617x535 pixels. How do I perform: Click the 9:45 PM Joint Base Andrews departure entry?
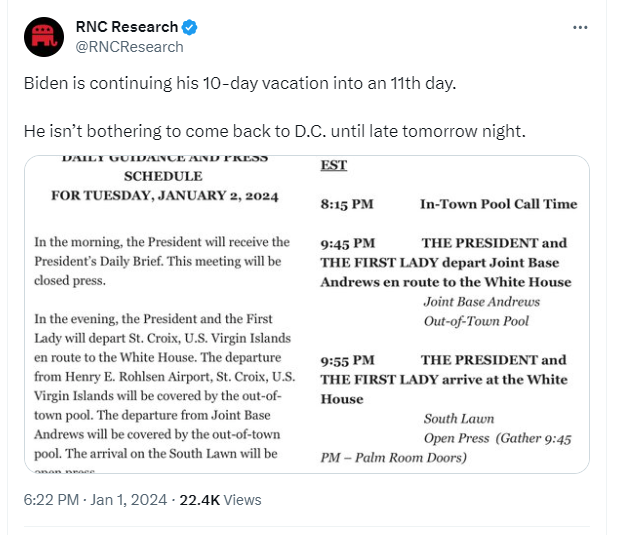446,282
